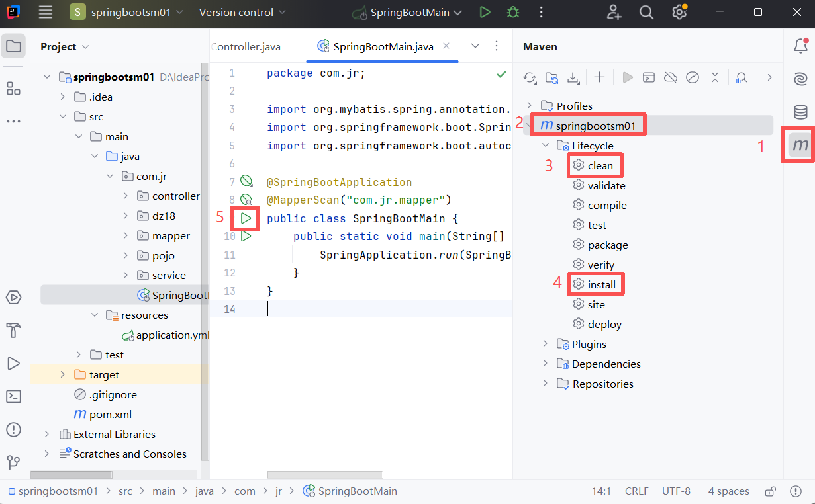This screenshot has height=504, width=815.
Task: Collapse Lifecycle node in Maven
Action: pos(546,146)
